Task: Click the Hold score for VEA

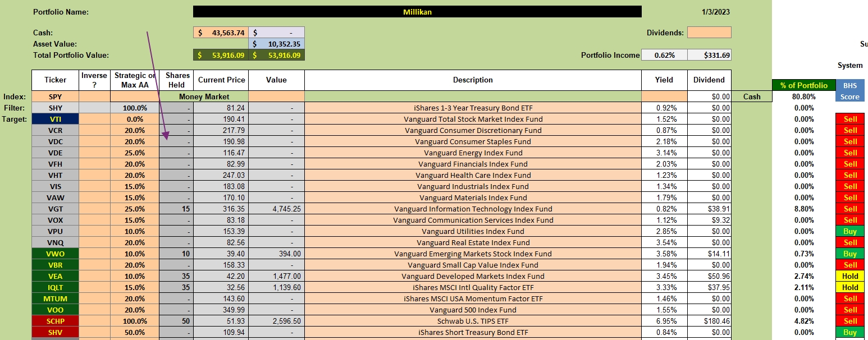Action: 850,276
